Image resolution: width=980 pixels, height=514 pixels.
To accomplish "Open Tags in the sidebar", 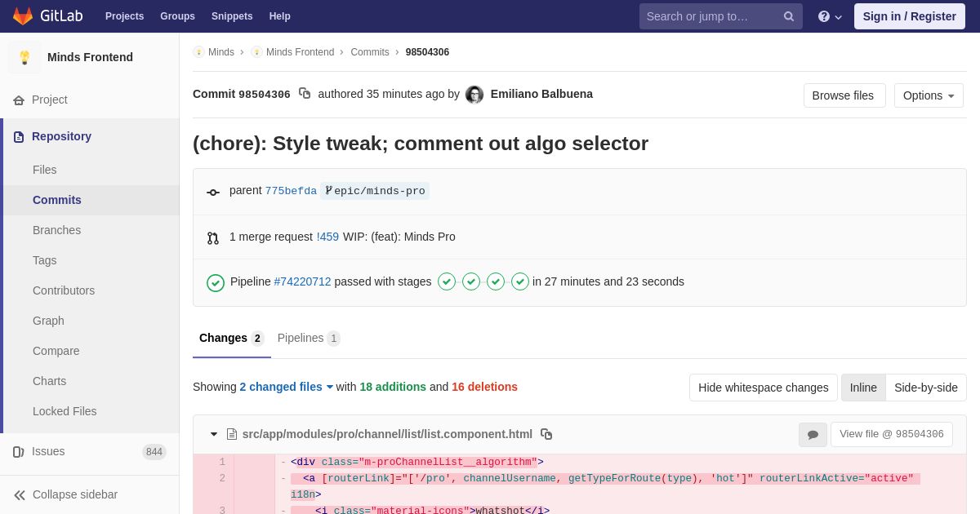I will point(90,260).
